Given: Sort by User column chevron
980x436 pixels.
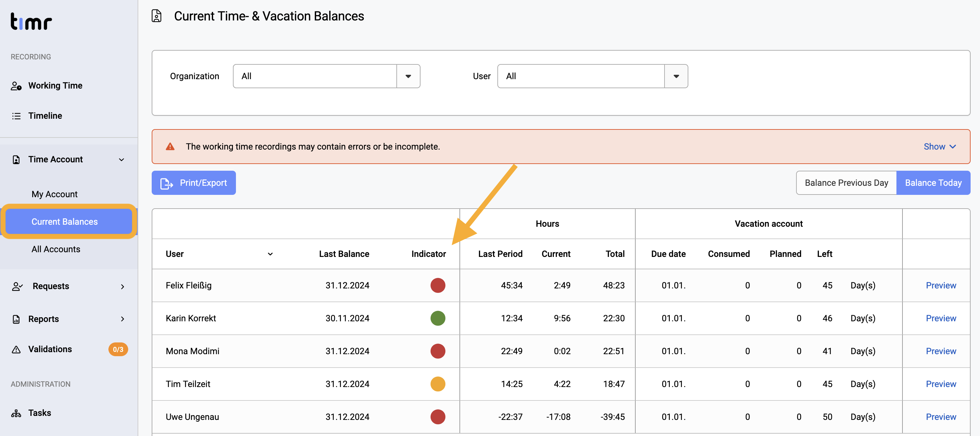Looking at the screenshot, I should tap(270, 254).
